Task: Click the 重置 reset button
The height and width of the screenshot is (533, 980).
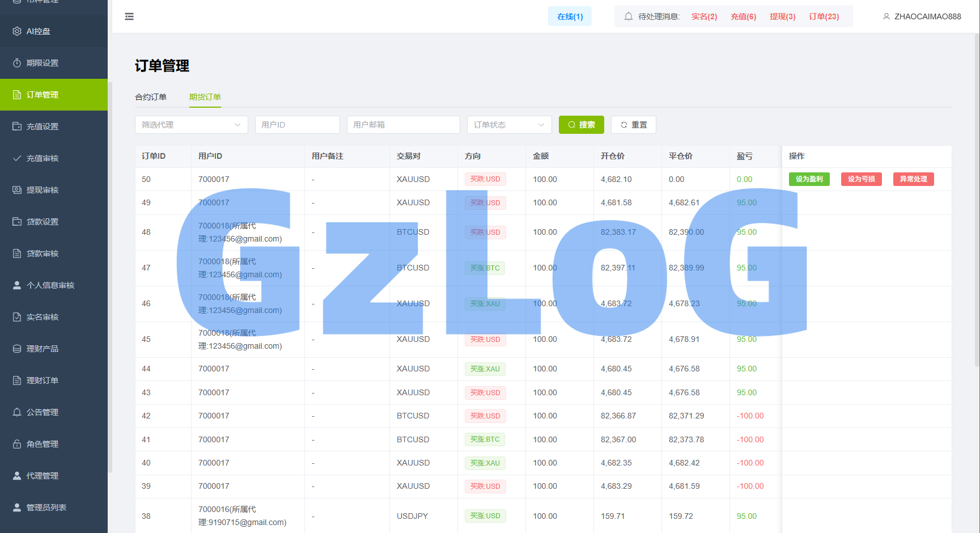Action: 634,125
